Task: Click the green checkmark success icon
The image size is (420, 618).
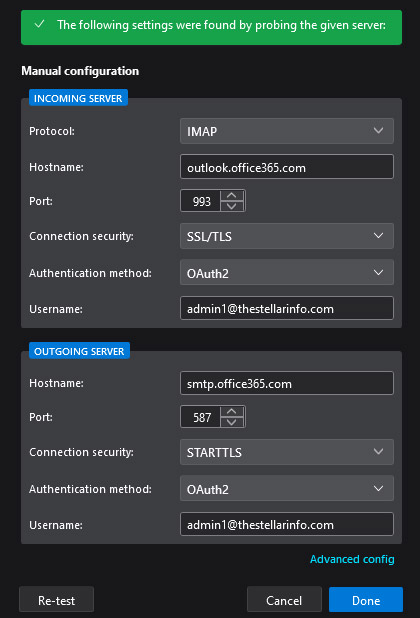Action: [x=39, y=24]
